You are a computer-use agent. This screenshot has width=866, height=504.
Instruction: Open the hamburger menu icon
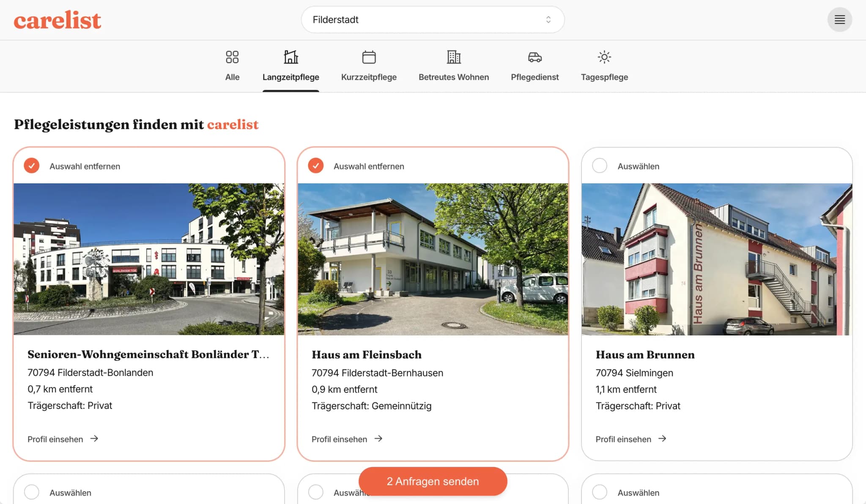tap(839, 19)
